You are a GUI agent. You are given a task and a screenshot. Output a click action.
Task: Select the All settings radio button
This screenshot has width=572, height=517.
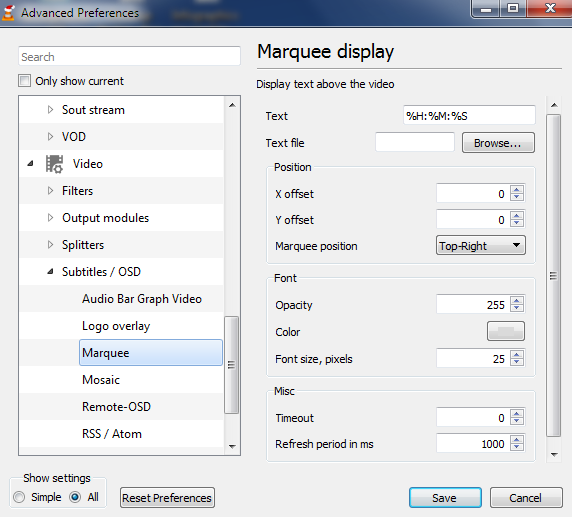75,497
